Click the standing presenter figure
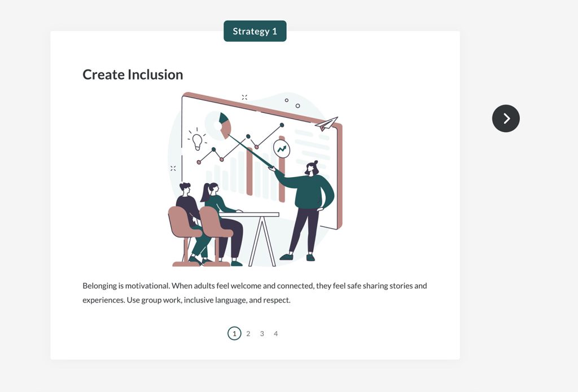 coord(305,210)
